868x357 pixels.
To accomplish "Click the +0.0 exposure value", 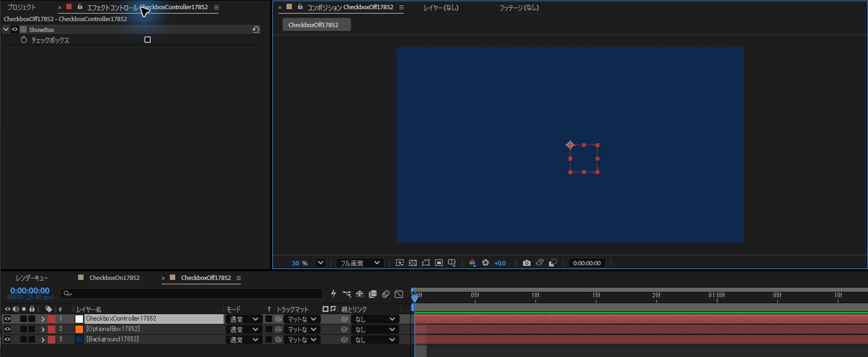I will pyautogui.click(x=500, y=263).
